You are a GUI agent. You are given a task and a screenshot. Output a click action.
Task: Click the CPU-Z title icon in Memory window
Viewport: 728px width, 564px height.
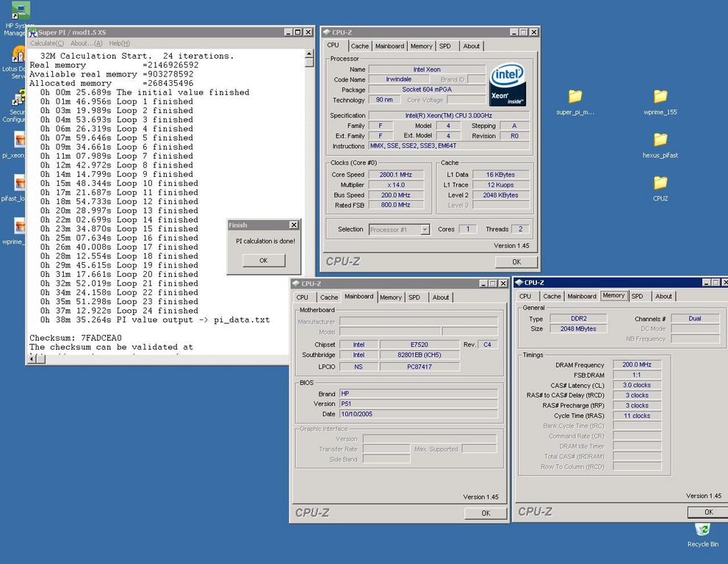519,283
